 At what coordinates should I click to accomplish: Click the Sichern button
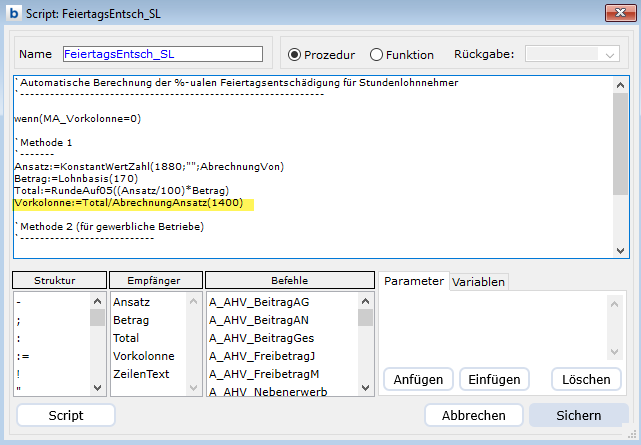[x=578, y=415]
